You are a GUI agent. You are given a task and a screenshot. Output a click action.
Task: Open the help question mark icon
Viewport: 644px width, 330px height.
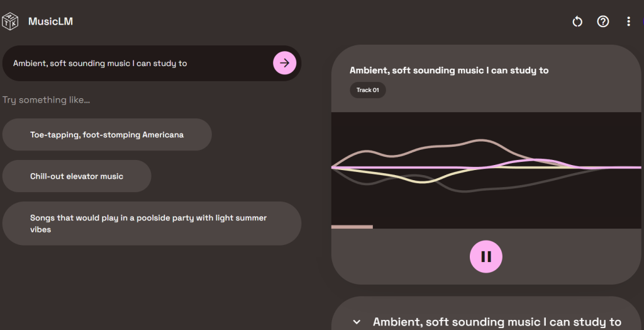(x=603, y=21)
